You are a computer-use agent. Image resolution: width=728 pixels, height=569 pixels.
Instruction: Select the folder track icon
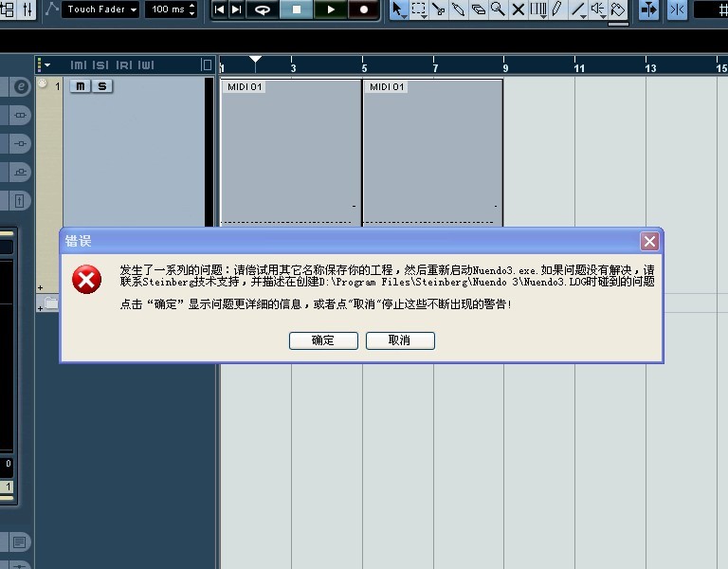51,303
